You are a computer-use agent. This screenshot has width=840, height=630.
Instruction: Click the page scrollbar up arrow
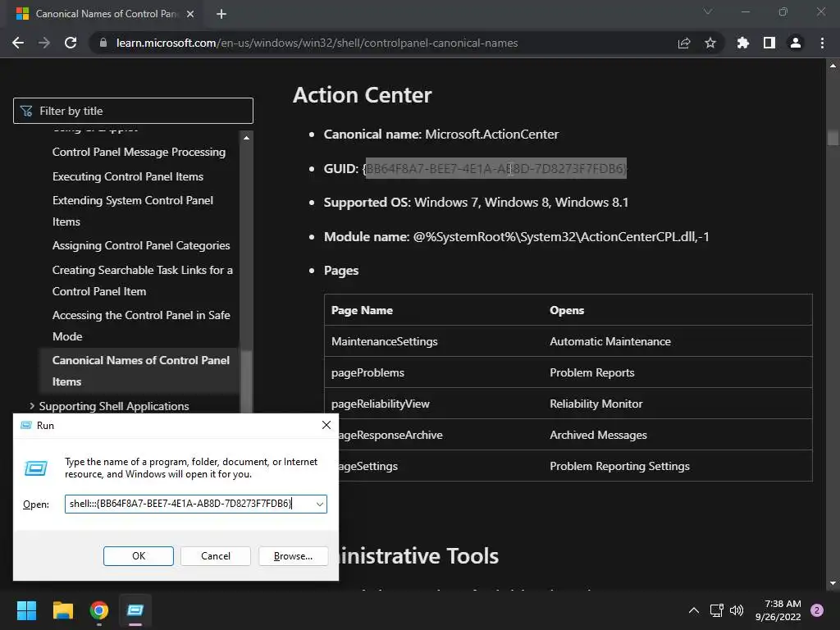[x=833, y=66]
